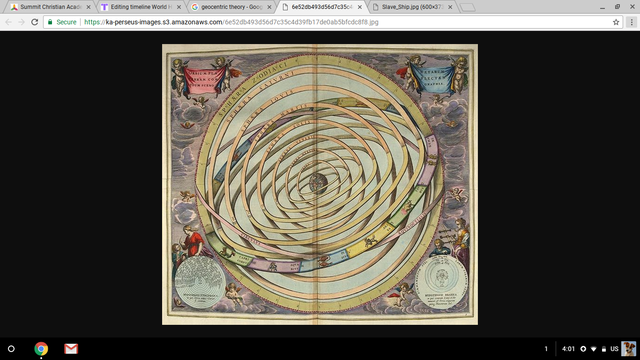Open Gmail from the shelf
640x360 pixels.
coord(71,349)
